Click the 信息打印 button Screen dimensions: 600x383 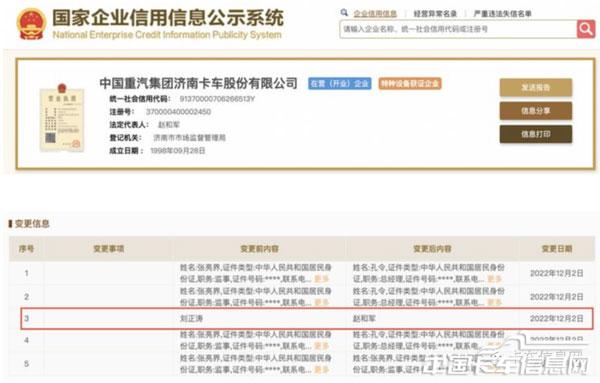tap(536, 134)
